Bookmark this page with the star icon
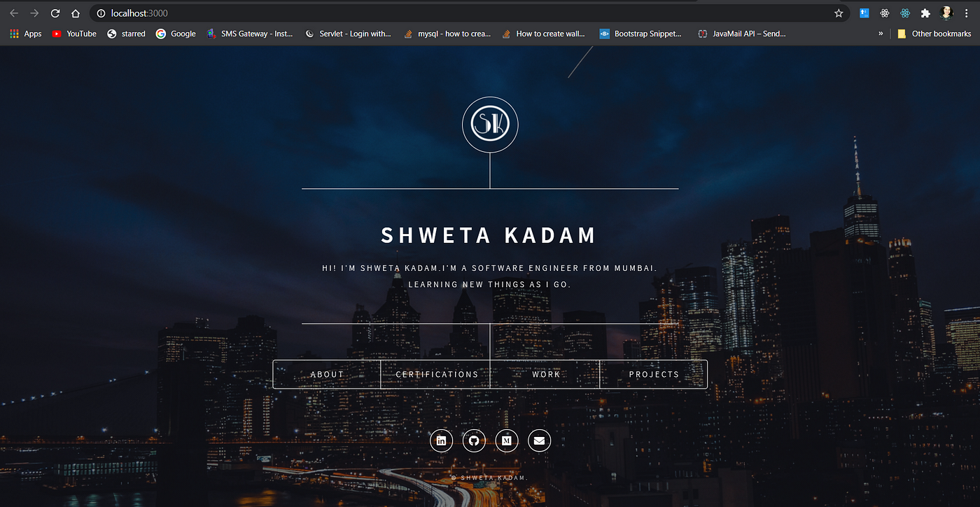This screenshot has width=980, height=507. click(839, 13)
